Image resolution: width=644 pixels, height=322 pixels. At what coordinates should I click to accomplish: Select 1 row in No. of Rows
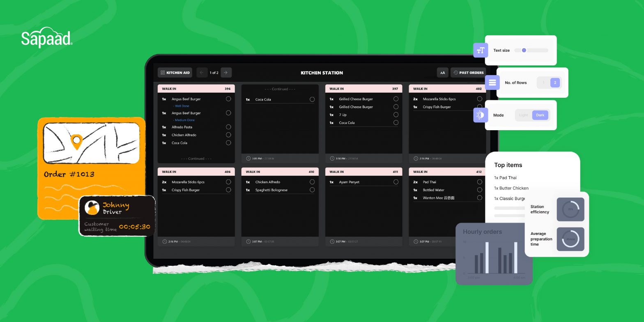point(543,83)
